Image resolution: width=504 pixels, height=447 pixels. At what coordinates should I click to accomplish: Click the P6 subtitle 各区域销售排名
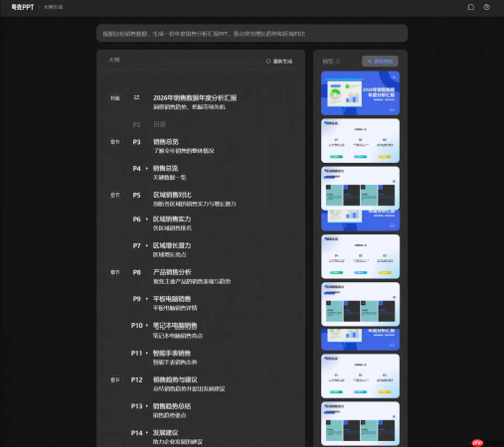coord(172,228)
